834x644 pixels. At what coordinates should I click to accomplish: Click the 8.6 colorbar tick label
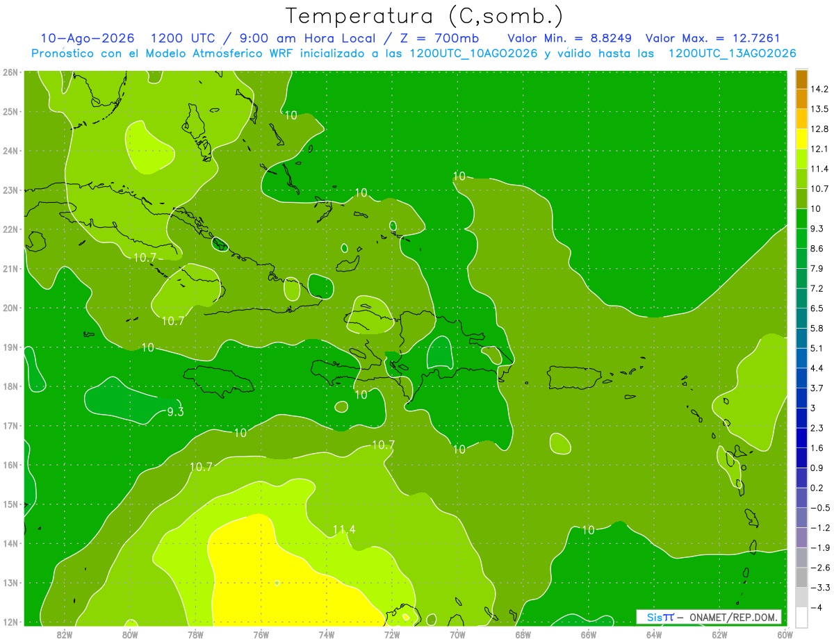click(817, 248)
